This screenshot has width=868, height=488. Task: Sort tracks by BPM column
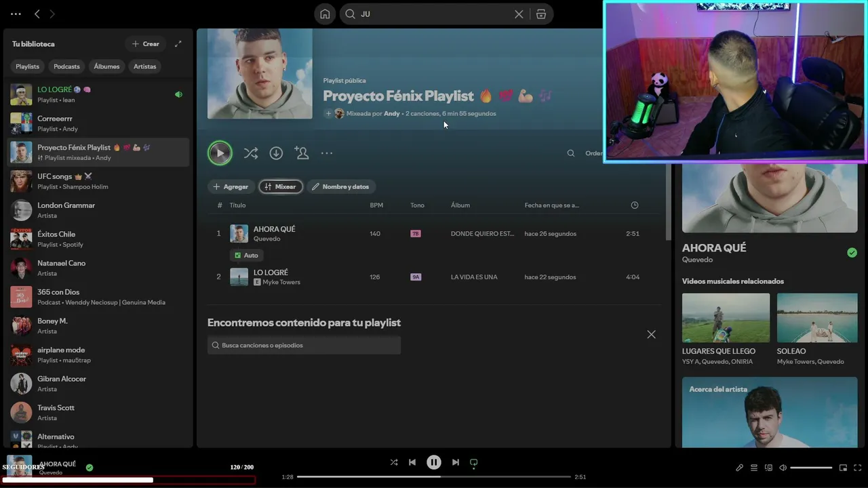(376, 205)
